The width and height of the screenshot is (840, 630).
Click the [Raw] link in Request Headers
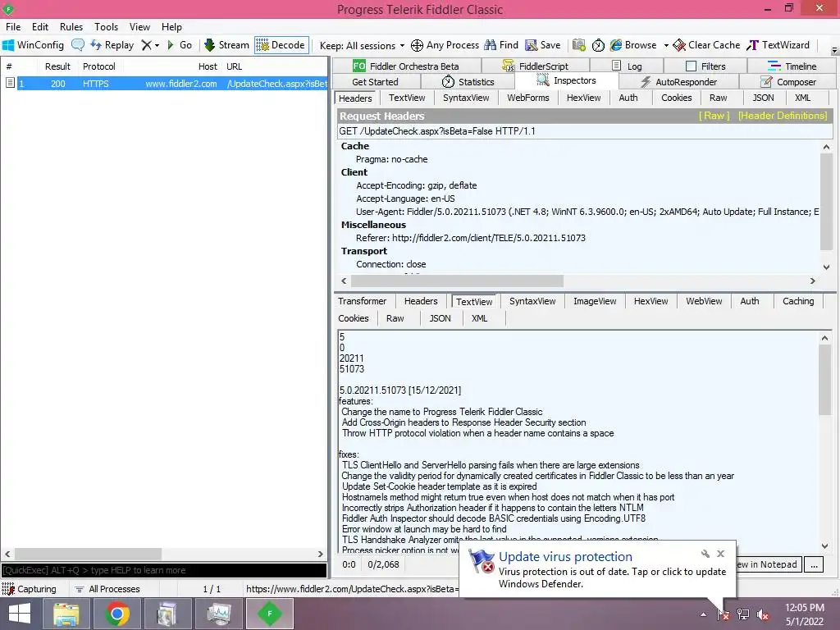click(714, 116)
